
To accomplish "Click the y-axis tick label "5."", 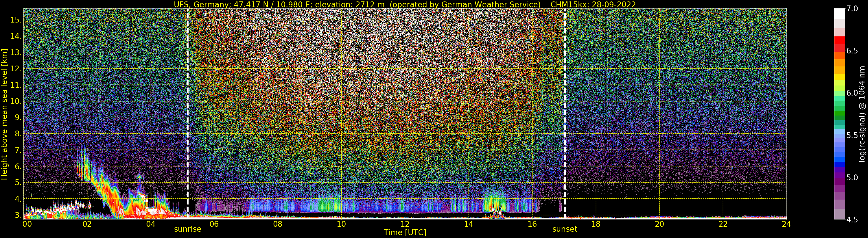I will [18, 183].
